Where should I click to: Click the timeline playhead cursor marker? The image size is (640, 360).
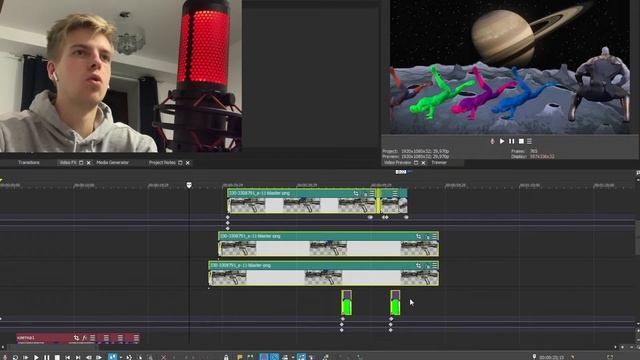click(189, 185)
